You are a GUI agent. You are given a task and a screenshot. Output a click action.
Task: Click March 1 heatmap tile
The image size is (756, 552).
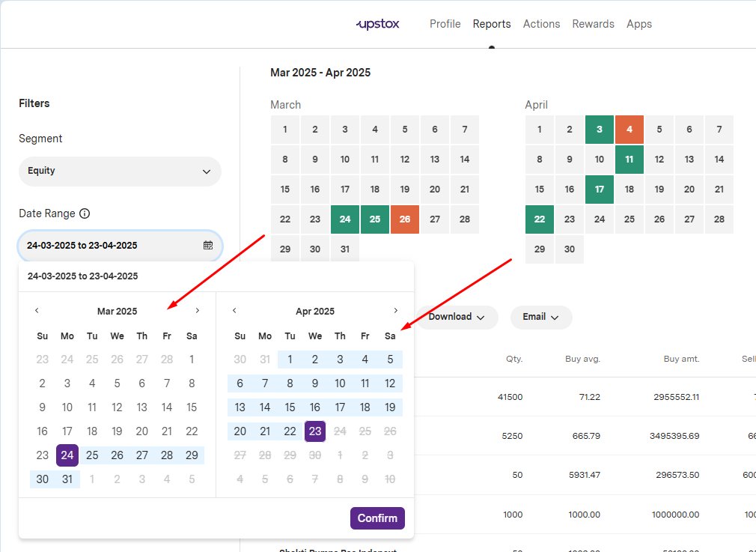tap(285, 130)
